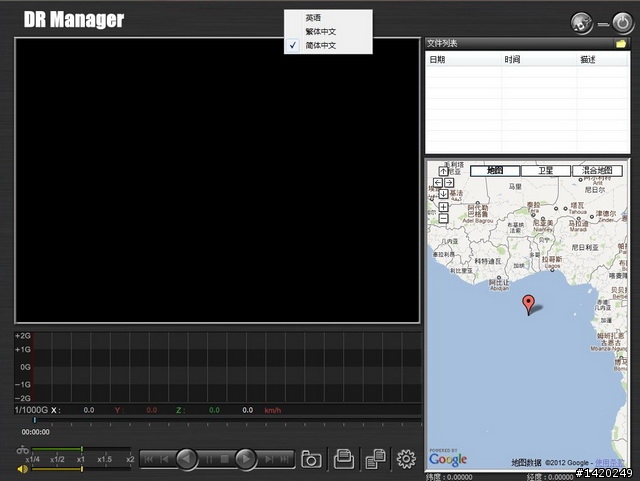Click the copy/backup files icon
Screen dimensions: 640x481
[376, 459]
